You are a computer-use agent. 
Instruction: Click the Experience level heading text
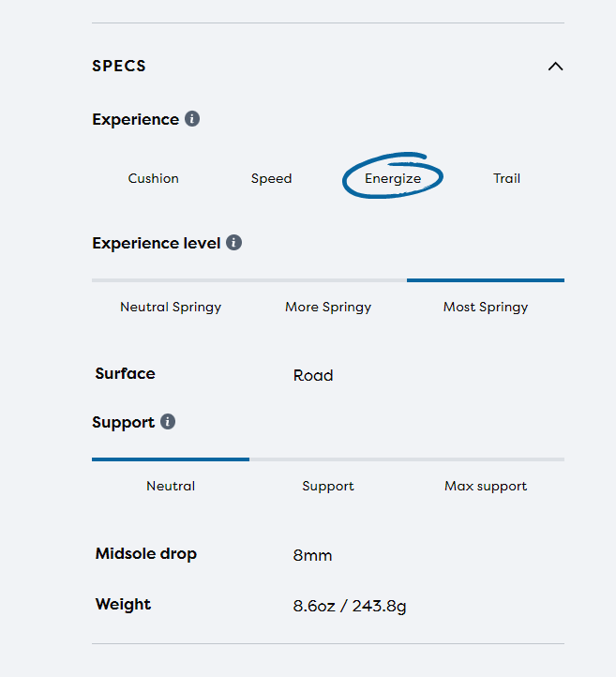157,243
